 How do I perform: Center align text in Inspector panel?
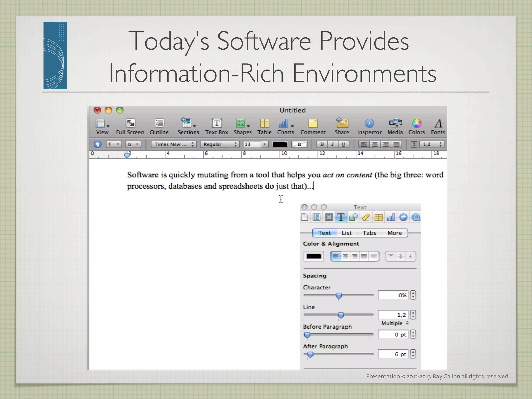point(345,256)
